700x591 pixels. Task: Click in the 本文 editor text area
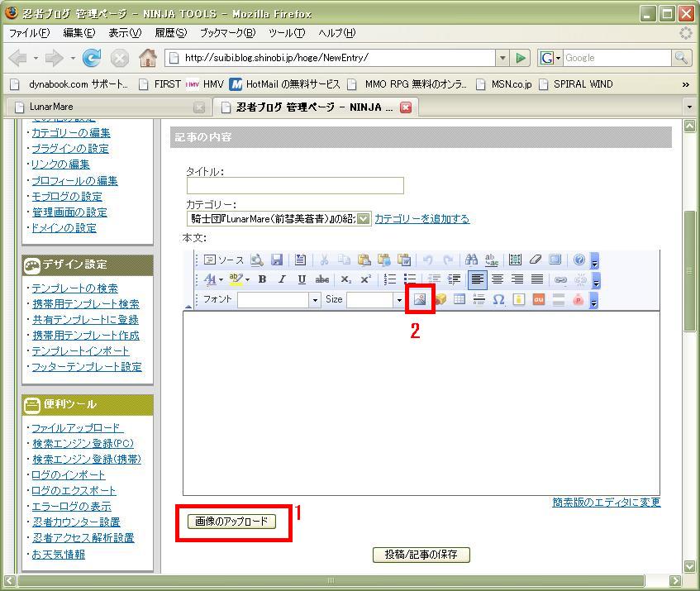421,403
